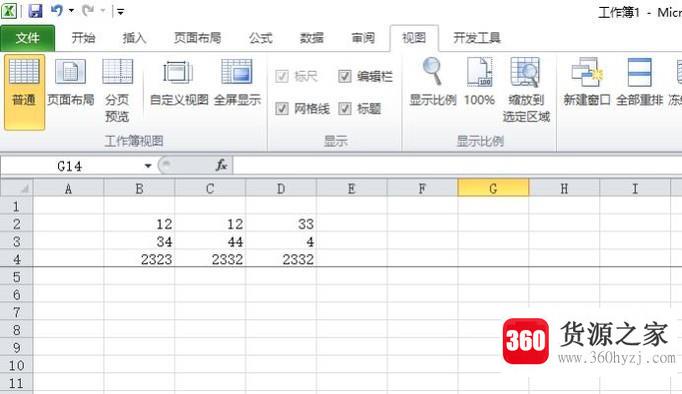Select the 普通 view button

(x=24, y=92)
